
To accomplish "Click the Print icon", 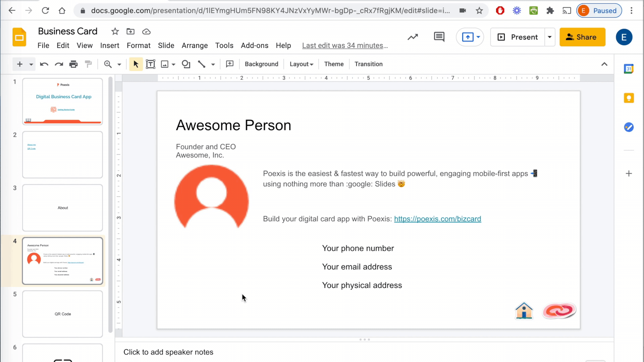I will tap(73, 64).
